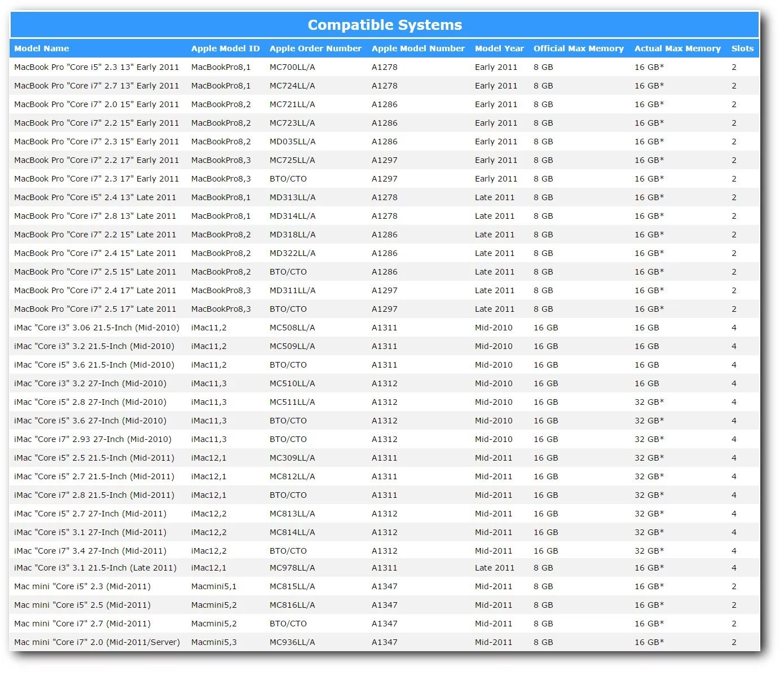Click Mac mini "Core i5" 2.3 (Mid-2011)

(x=82, y=586)
